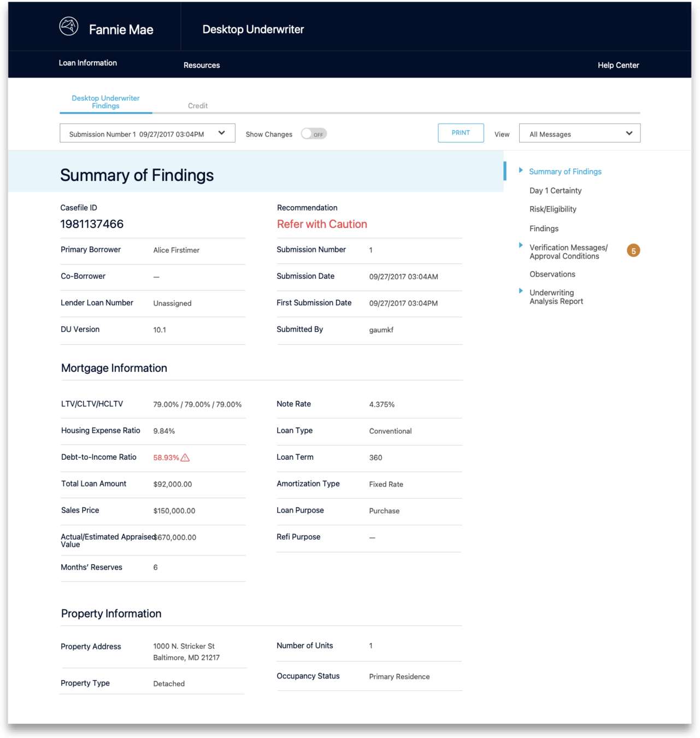The width and height of the screenshot is (700, 738).
Task: Open the All Messages view dropdown
Action: pos(580,133)
